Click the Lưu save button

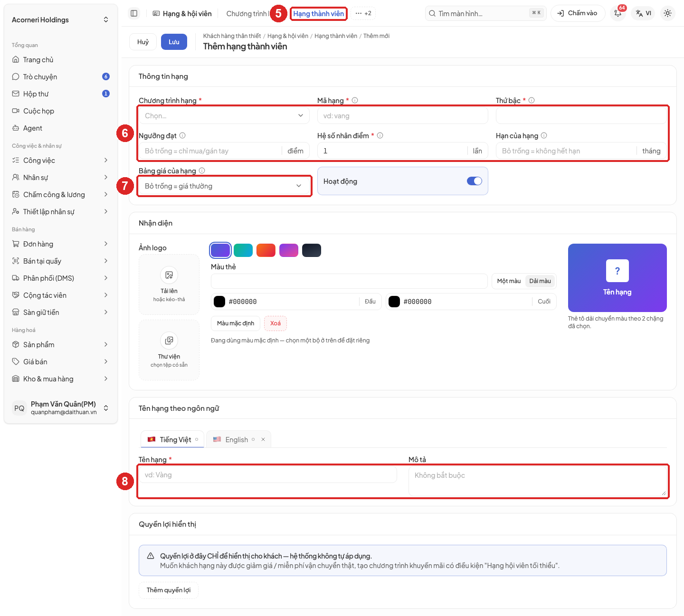pos(174,42)
